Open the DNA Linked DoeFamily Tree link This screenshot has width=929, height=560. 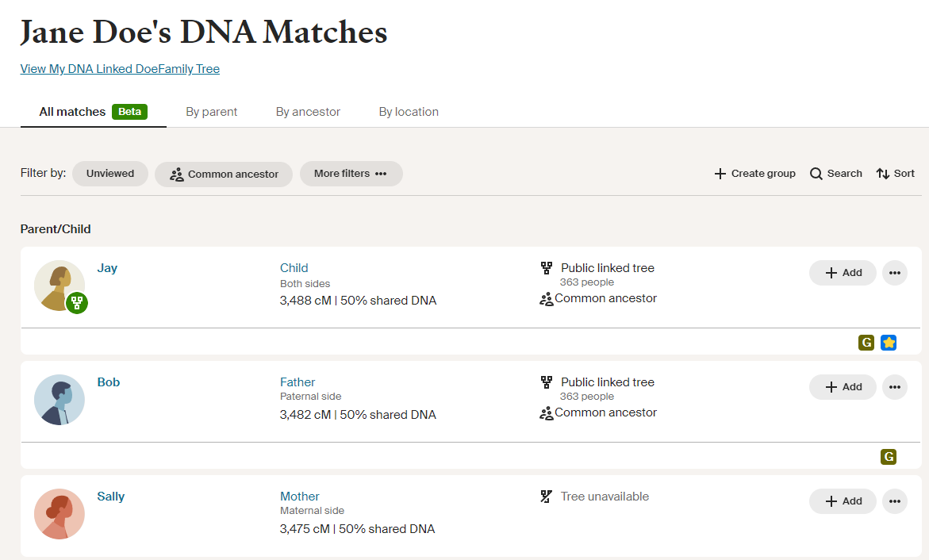pos(119,69)
